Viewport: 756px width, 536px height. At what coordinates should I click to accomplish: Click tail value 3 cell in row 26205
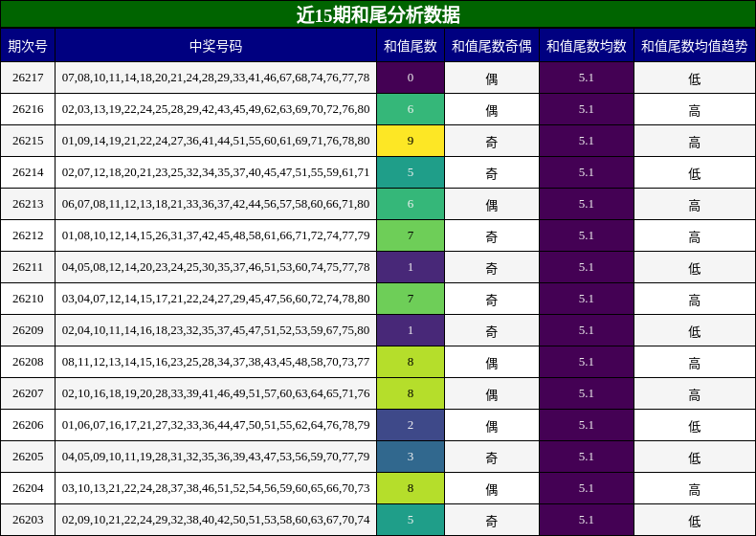(x=411, y=457)
